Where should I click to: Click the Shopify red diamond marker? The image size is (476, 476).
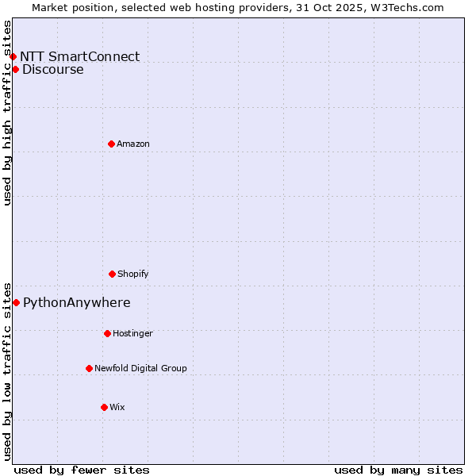click(x=112, y=274)
